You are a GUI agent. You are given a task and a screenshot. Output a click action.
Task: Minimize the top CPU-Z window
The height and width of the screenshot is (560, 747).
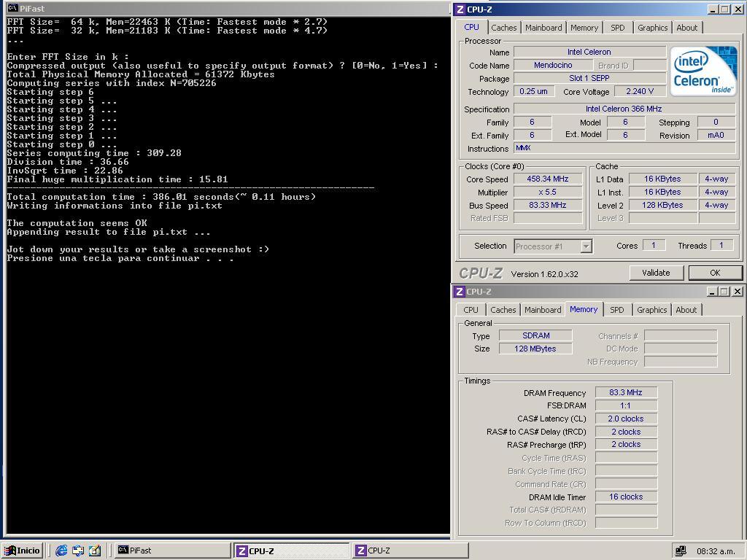click(x=713, y=9)
